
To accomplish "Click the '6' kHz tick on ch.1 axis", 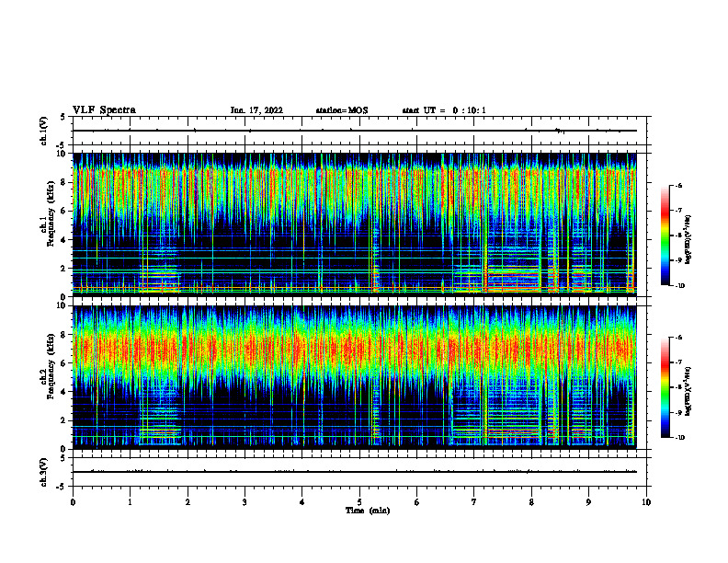I will (x=64, y=211).
